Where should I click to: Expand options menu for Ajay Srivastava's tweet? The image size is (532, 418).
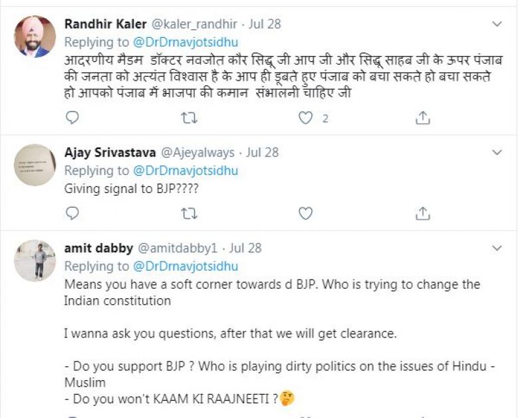[x=496, y=152]
